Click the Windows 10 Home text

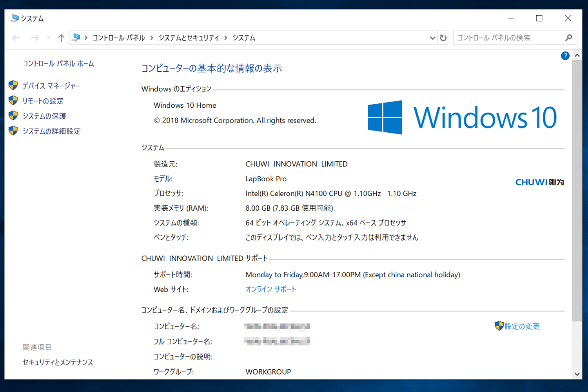coord(185,105)
